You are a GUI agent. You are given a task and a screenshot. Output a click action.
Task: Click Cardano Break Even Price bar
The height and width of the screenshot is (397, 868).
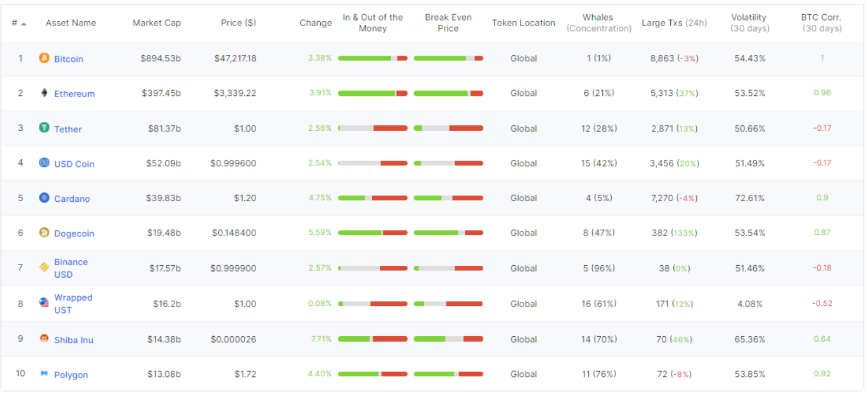[448, 198]
